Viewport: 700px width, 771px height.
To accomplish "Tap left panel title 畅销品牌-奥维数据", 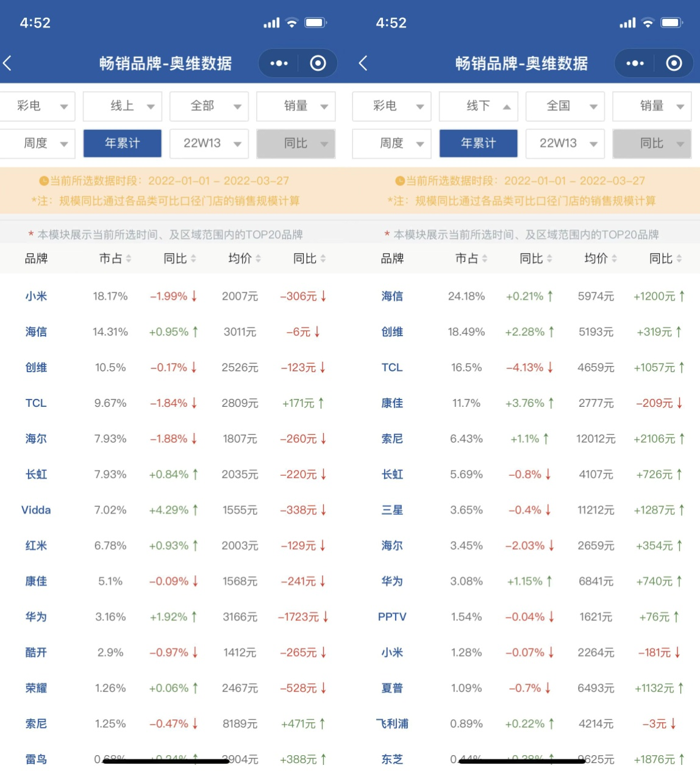I will tap(165, 63).
